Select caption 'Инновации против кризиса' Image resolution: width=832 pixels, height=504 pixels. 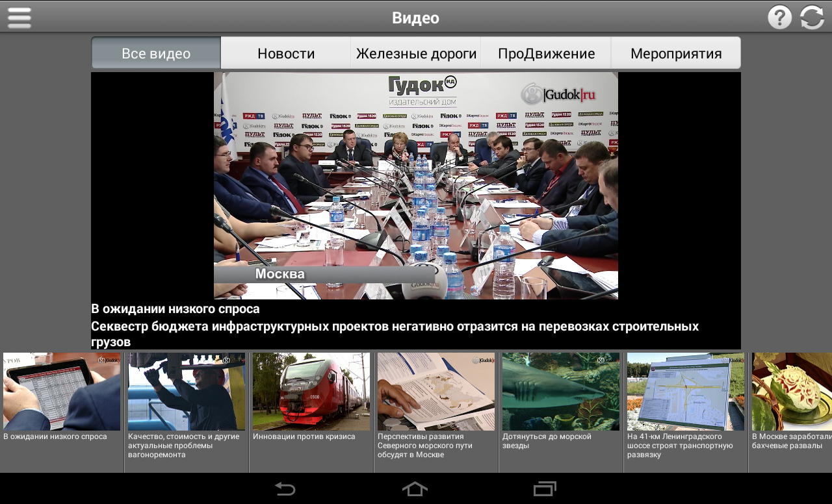pyautogui.click(x=304, y=436)
